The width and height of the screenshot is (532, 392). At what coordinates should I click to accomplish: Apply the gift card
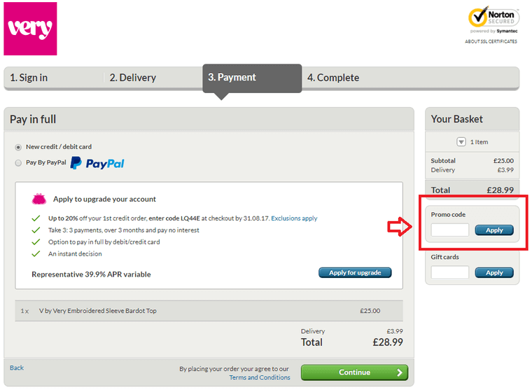(x=494, y=272)
